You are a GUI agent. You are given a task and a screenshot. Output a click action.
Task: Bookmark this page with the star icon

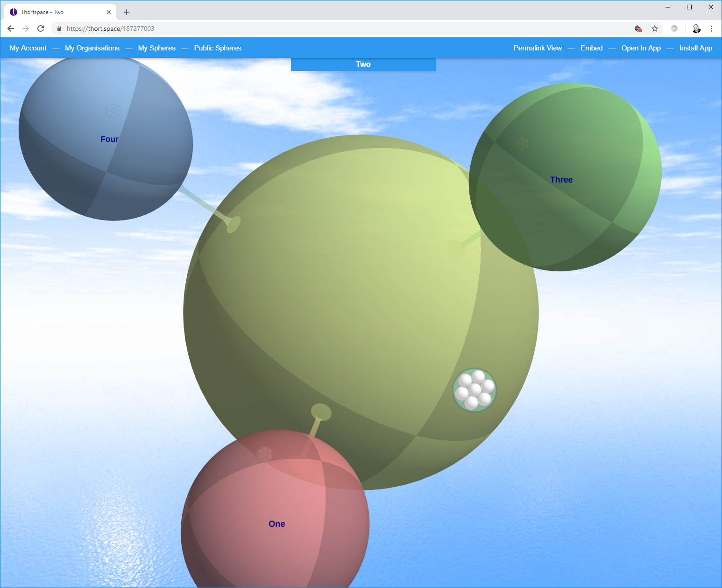655,28
